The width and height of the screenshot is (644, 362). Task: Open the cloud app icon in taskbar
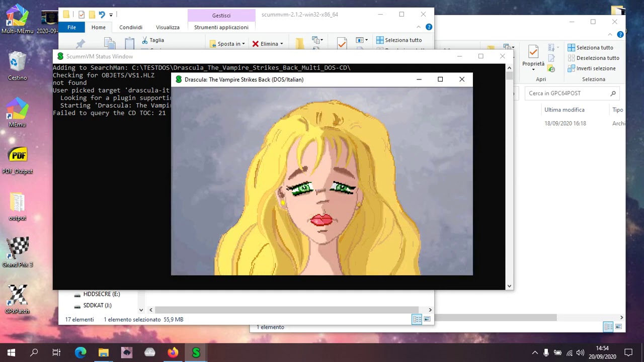150,352
